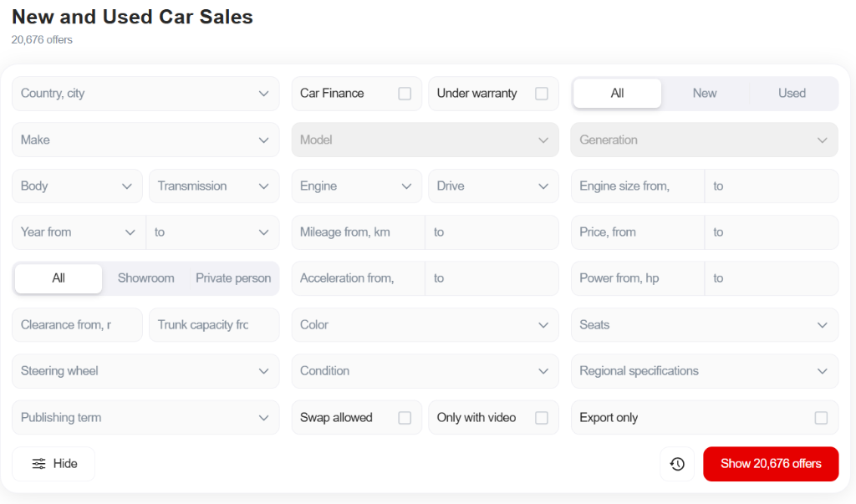Screen dimensions: 856x504
Task: Expand the Steering wheel dropdown
Action: click(x=145, y=371)
